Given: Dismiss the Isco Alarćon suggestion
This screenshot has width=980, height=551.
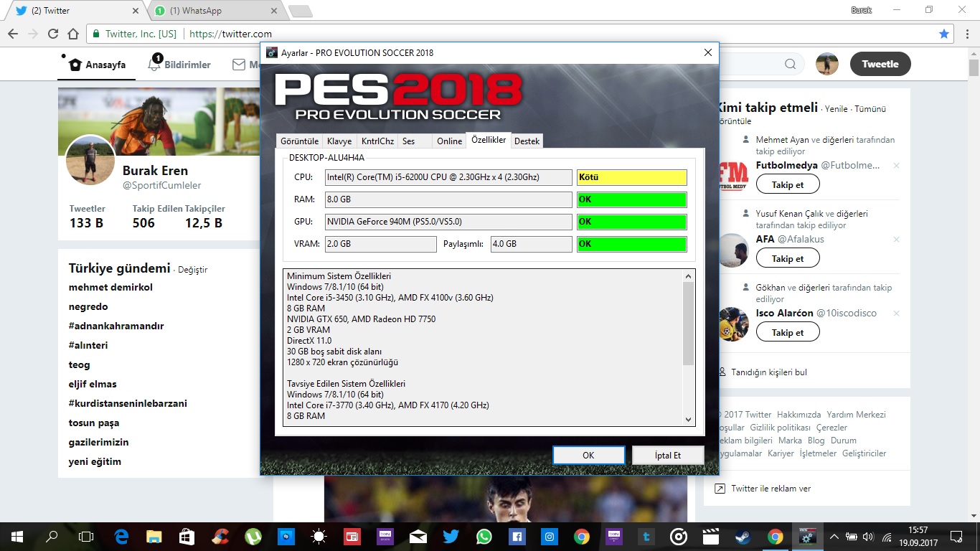Looking at the screenshot, I should click(896, 314).
